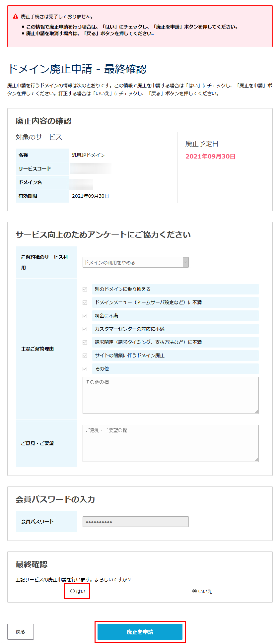Check the 請求関連に不満 checkbox

(85, 342)
